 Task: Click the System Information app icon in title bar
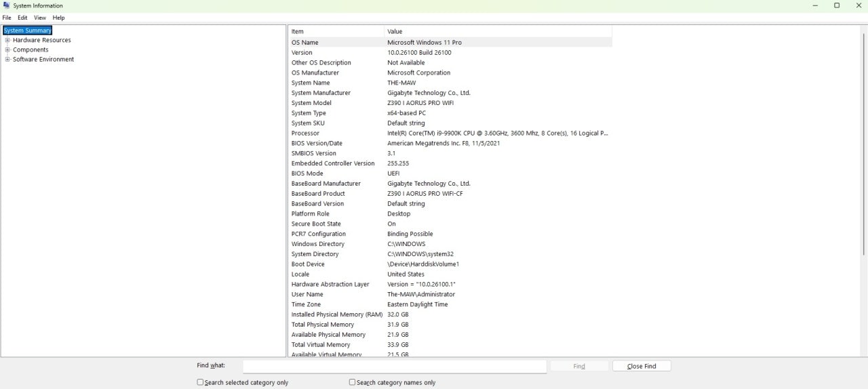pyautogui.click(x=6, y=5)
